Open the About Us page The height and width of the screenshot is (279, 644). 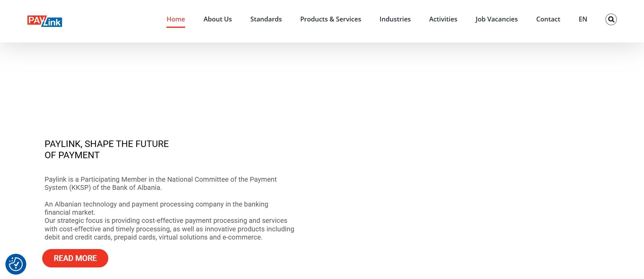point(218,19)
